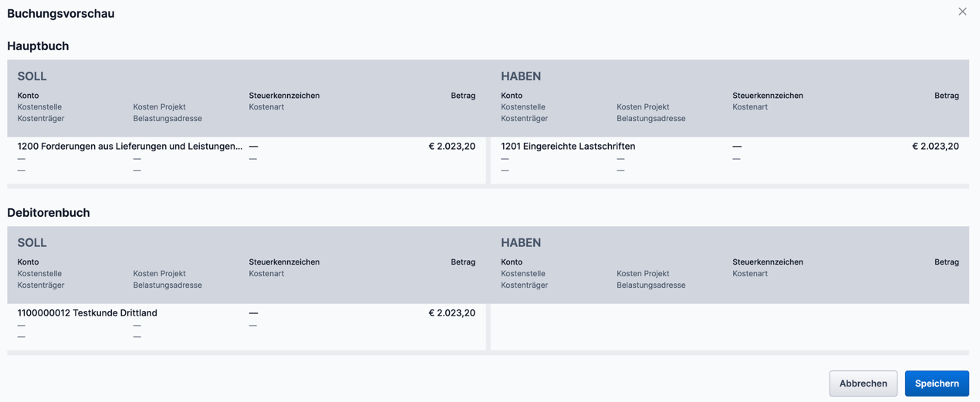Select the 1201 Eingereichte Lastschriften account entry
The height and width of the screenshot is (402, 980).
(568, 146)
